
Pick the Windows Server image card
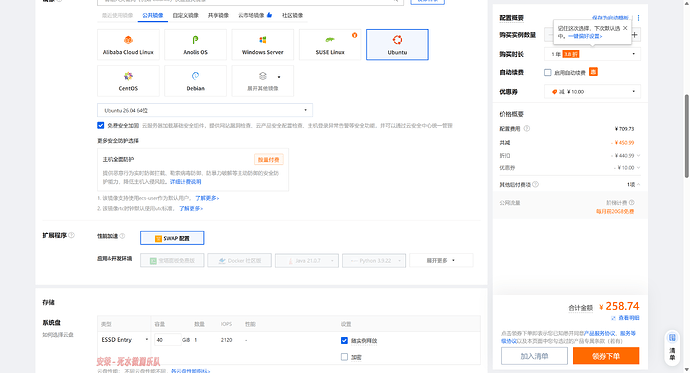[x=263, y=44]
